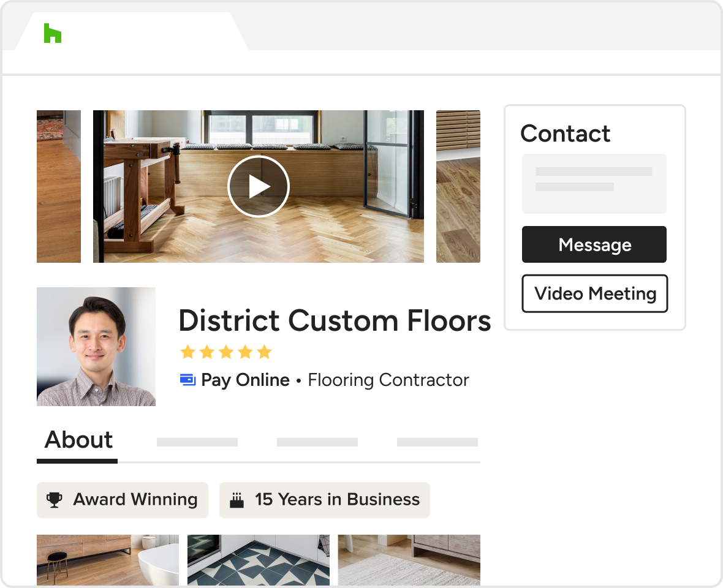Play the herringbone floor video

pos(258,186)
